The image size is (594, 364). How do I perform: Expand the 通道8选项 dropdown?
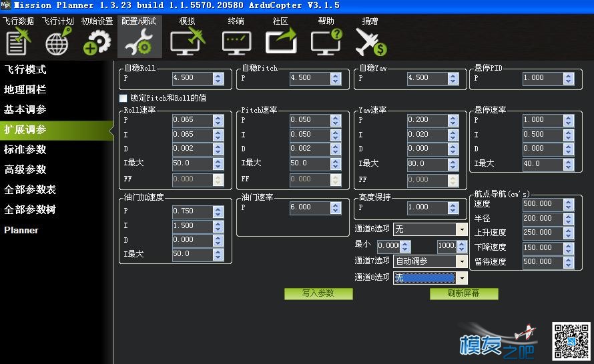point(462,278)
